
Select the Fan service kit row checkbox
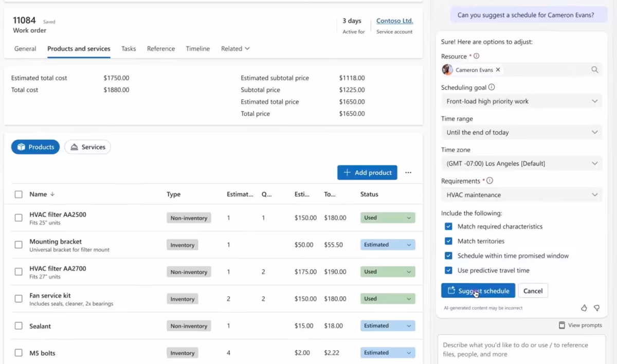(x=19, y=299)
